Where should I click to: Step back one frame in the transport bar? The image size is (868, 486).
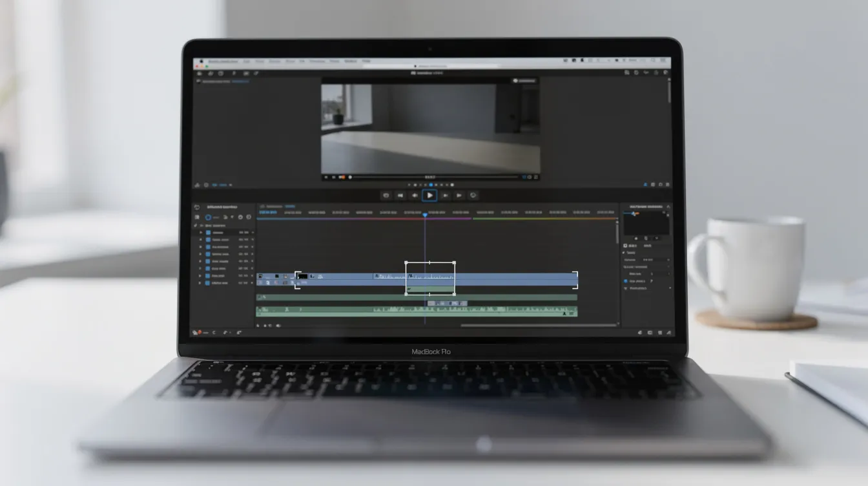coord(415,195)
